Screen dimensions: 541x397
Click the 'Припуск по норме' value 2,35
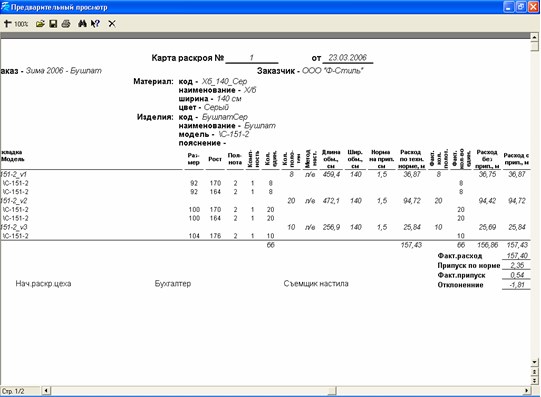pos(517,265)
